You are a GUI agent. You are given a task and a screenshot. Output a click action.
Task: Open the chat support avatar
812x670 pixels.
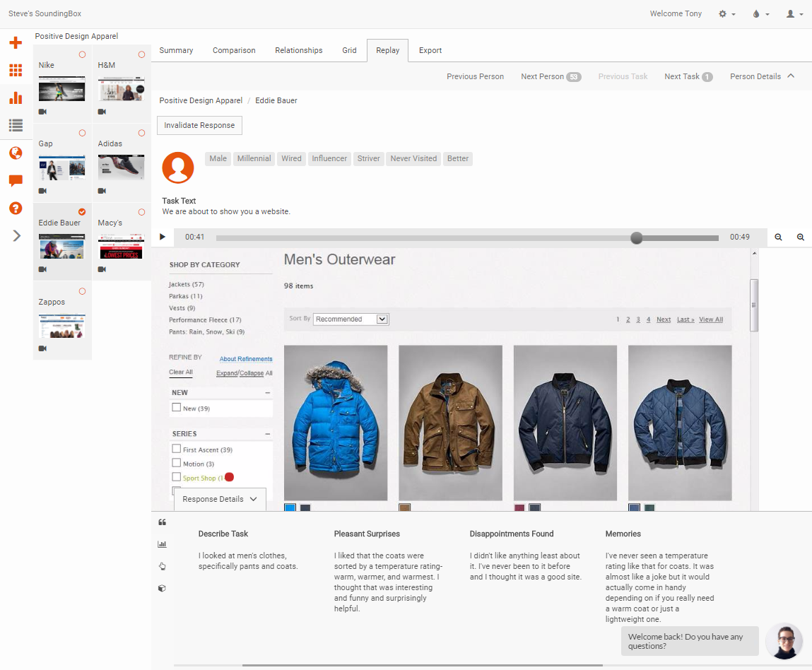click(784, 642)
